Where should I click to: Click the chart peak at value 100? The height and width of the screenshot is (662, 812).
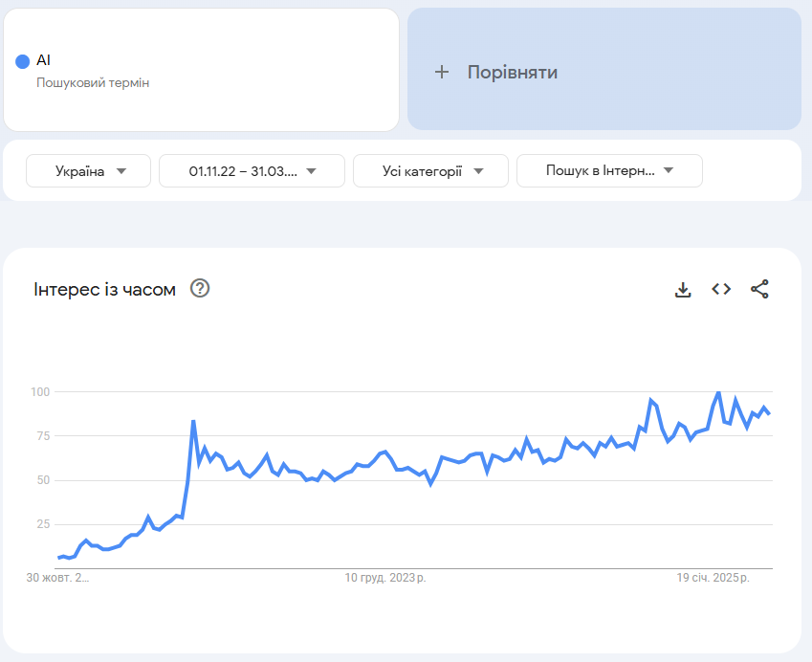click(718, 392)
